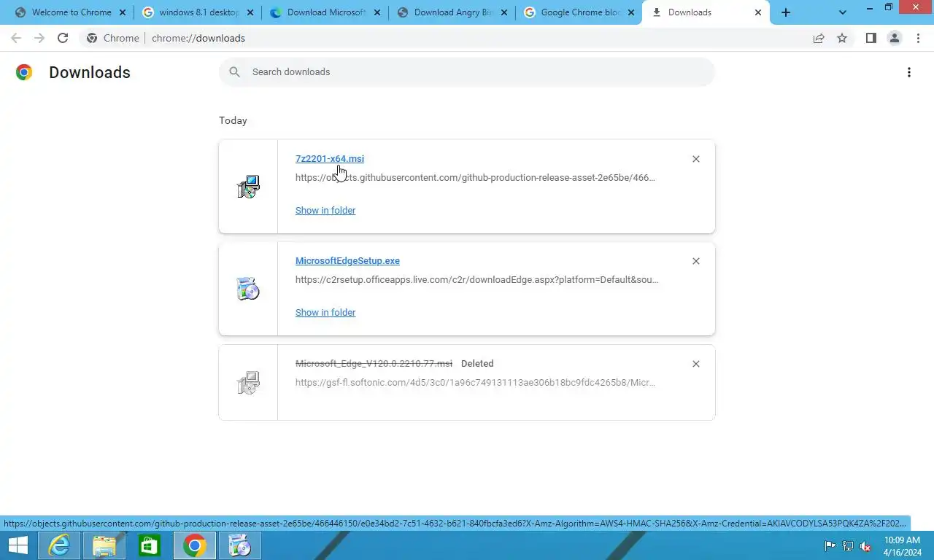Click the installer icon on taskbar
The height and width of the screenshot is (560, 934).
240,545
